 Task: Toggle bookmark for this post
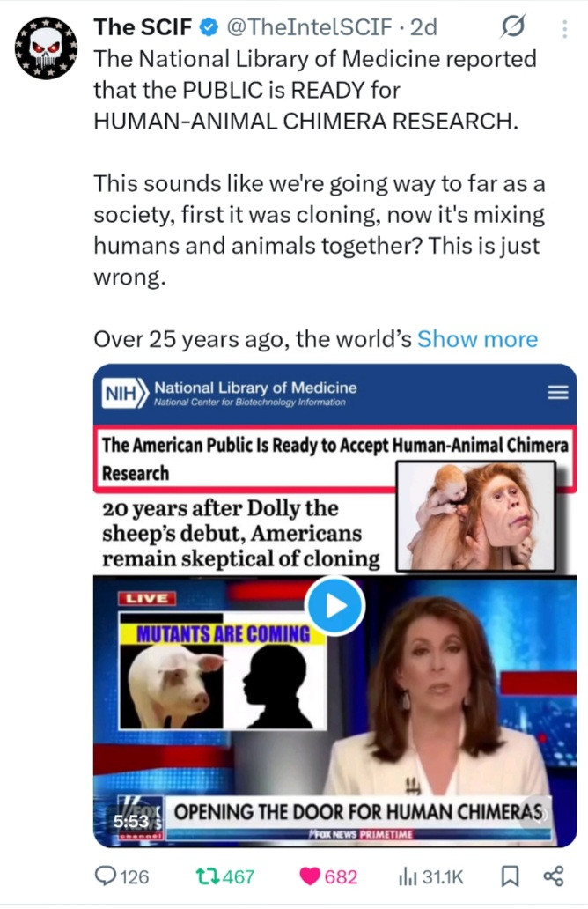[509, 876]
